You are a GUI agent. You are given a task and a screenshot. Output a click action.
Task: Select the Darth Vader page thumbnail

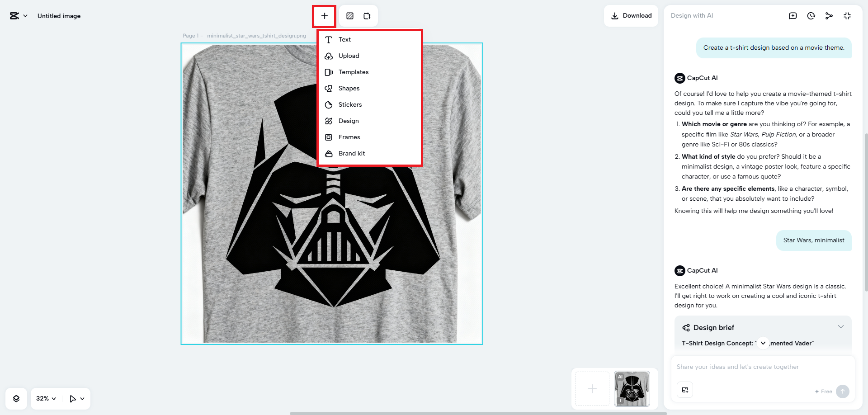click(632, 389)
